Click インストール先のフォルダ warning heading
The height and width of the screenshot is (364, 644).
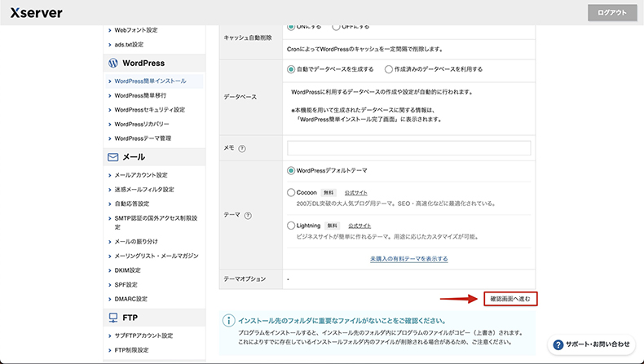tap(342, 321)
